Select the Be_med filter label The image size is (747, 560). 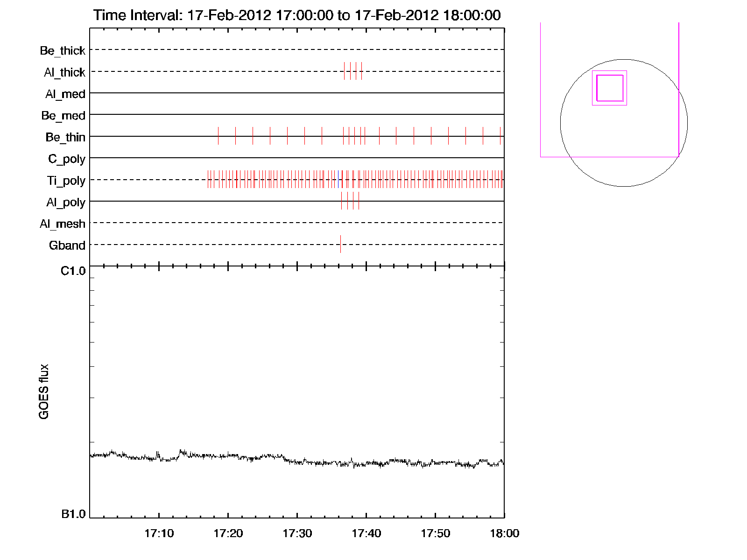pos(63,115)
